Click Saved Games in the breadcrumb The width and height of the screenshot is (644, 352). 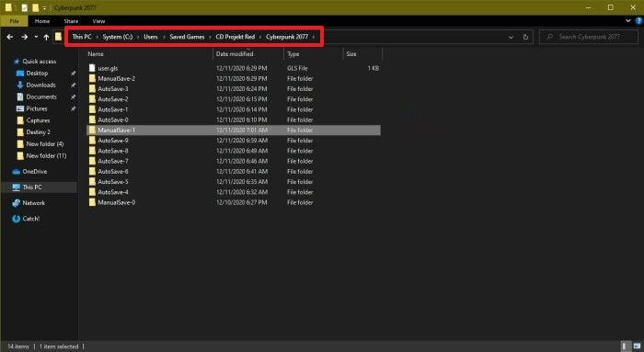pos(187,37)
